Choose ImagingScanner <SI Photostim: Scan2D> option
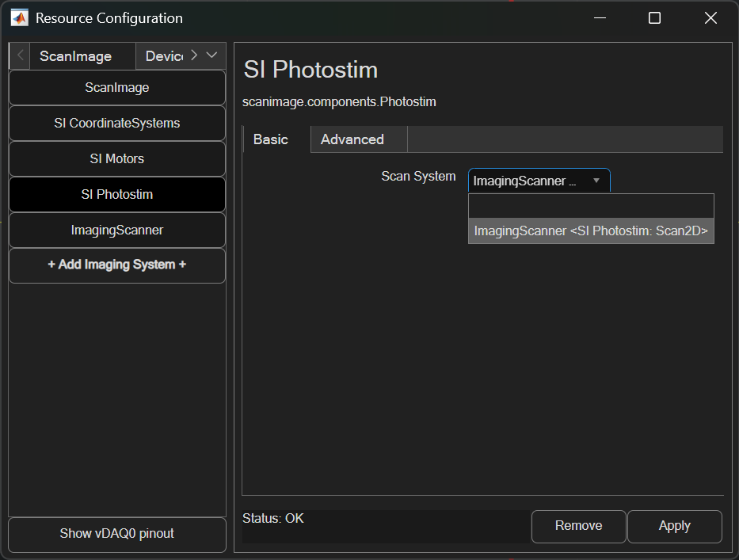The image size is (739, 560). coord(591,231)
